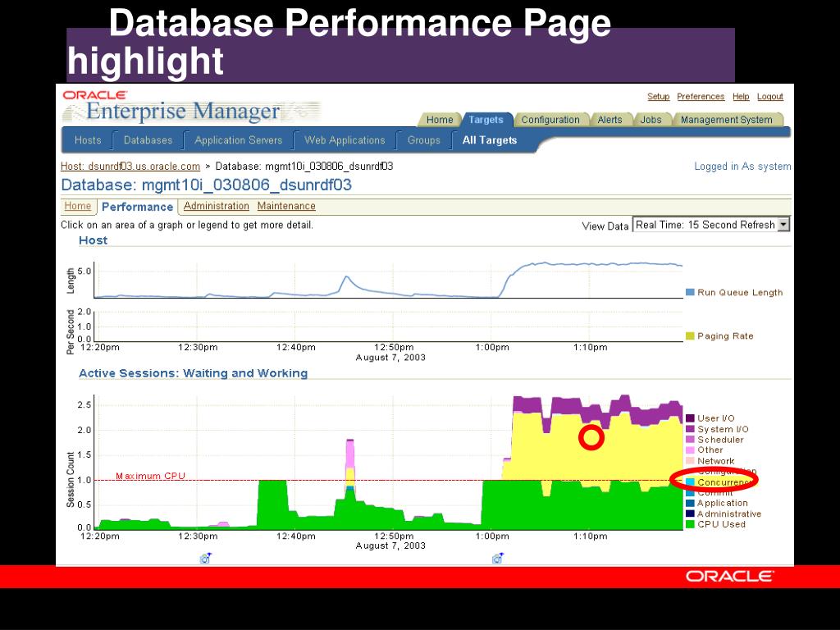Image resolution: width=840 pixels, height=630 pixels.
Task: Open the Administration page tab
Action: (217, 206)
